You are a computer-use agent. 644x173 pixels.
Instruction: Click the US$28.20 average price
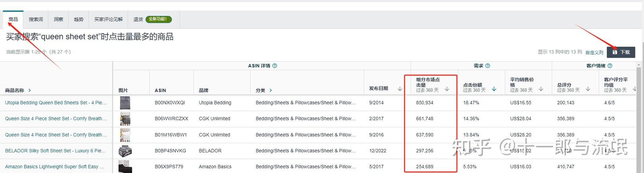point(521,135)
